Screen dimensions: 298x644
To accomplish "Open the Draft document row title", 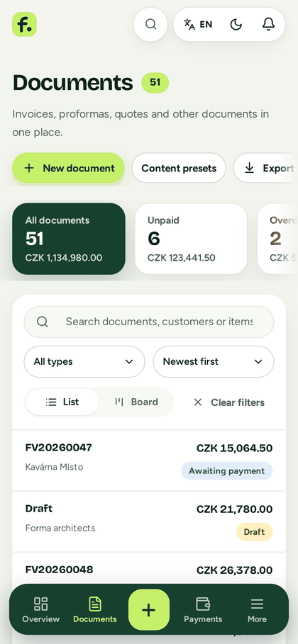I will click(39, 509).
